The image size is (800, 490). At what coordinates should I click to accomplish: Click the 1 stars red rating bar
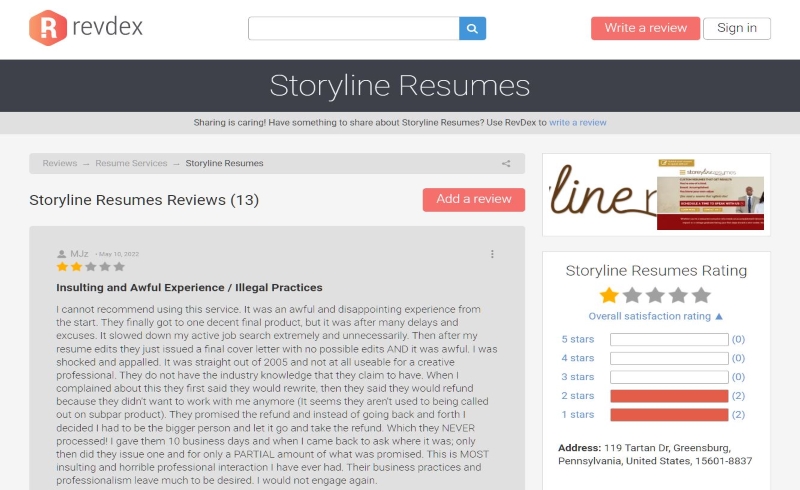669,415
